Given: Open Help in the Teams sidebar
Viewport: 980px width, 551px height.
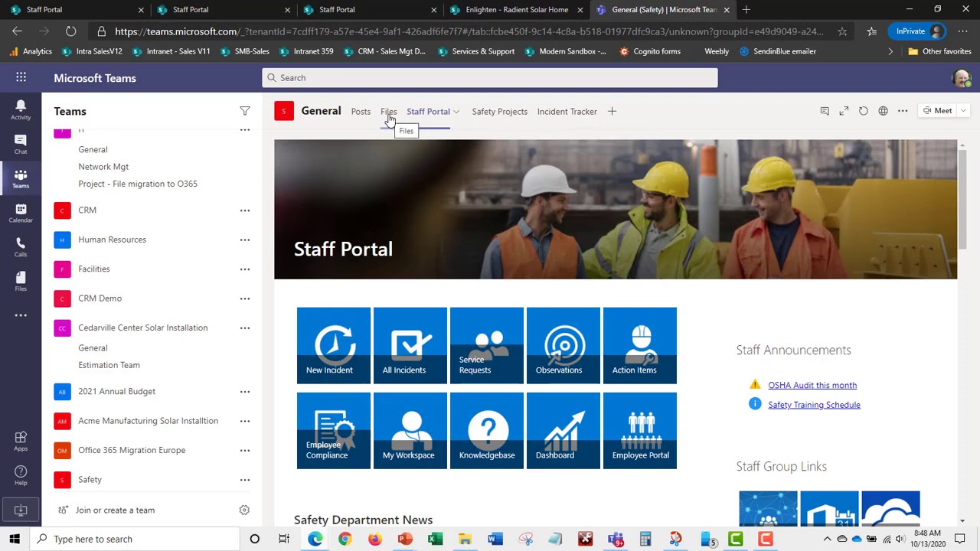Looking at the screenshot, I should pos(21,475).
